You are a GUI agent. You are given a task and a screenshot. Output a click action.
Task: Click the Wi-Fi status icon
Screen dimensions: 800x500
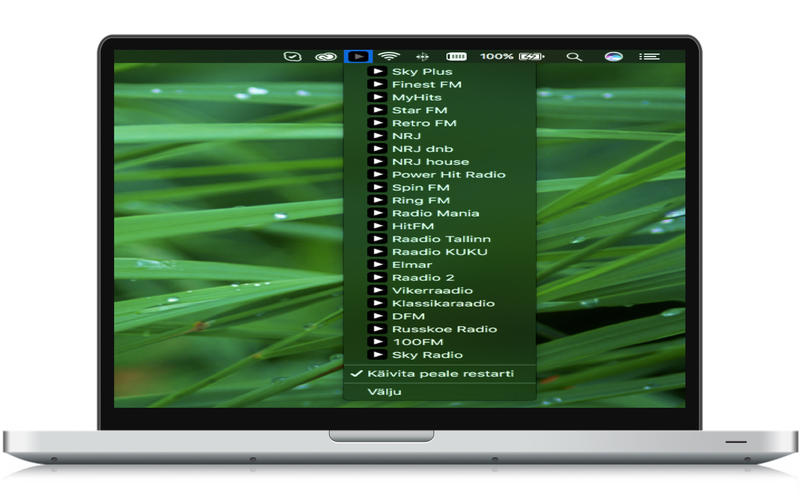(x=389, y=57)
